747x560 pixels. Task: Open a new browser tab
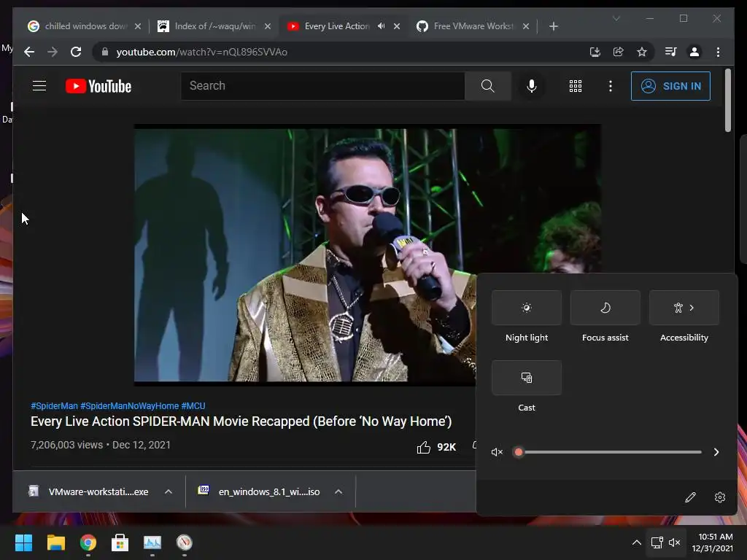(x=553, y=26)
